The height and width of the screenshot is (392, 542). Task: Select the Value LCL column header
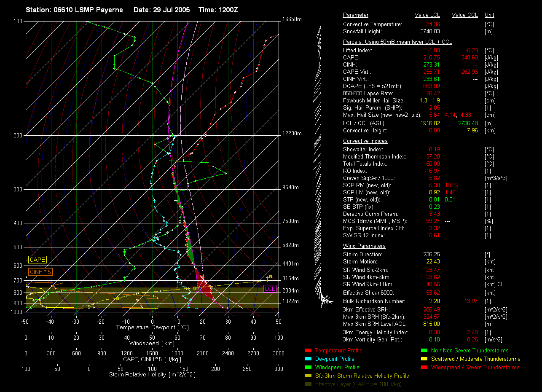[427, 15]
